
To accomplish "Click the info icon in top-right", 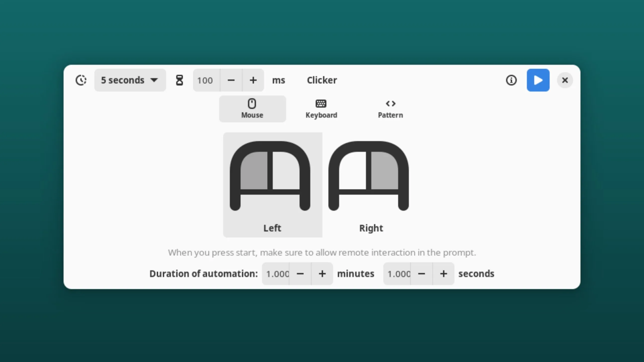I will click(511, 80).
